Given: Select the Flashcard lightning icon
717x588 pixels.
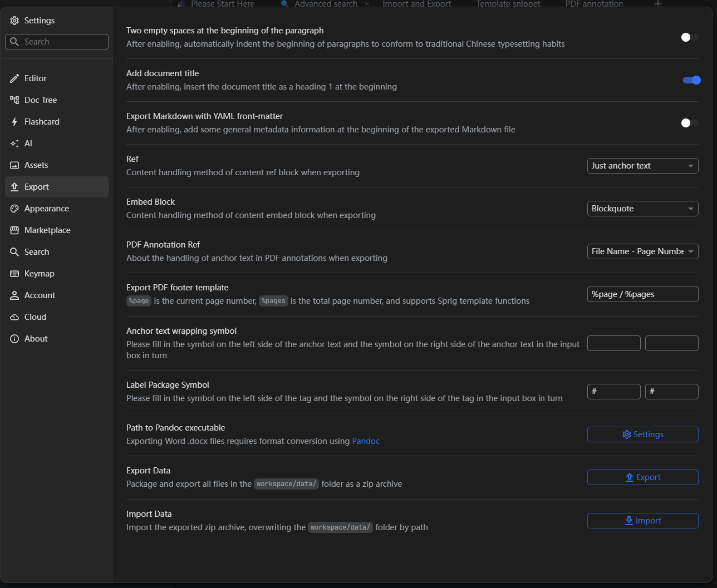Looking at the screenshot, I should pyautogui.click(x=14, y=122).
